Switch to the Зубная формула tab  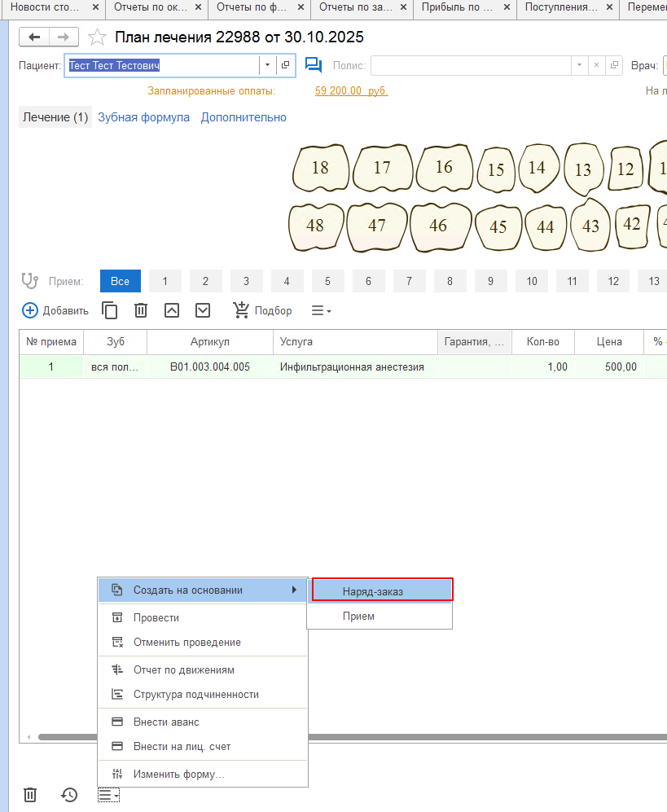(143, 117)
